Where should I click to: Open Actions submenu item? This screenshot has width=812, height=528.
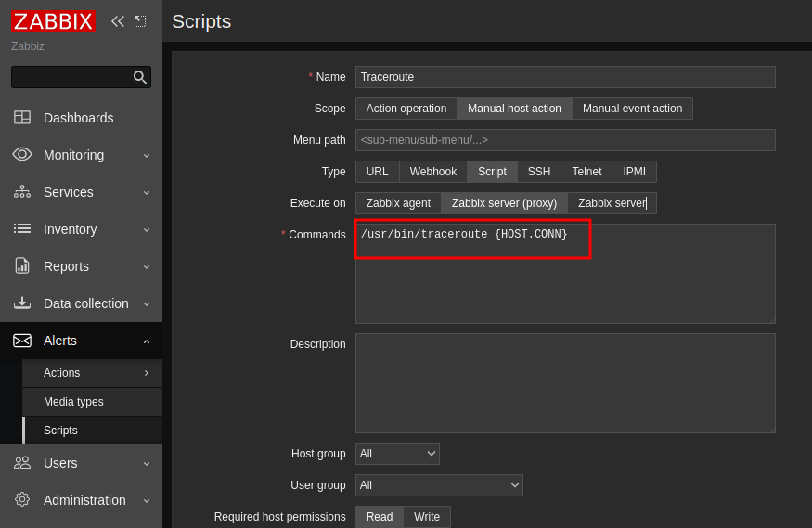pyautogui.click(x=92, y=373)
